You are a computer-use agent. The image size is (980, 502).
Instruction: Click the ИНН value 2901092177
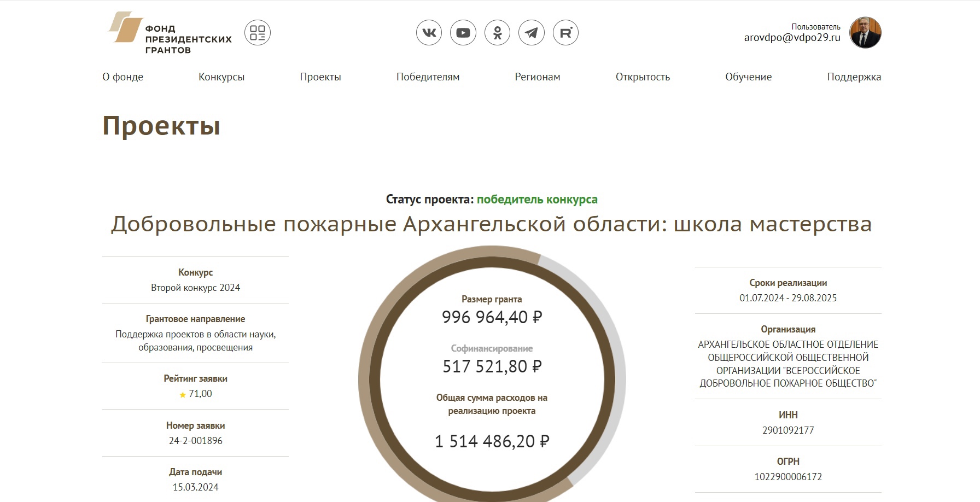tap(788, 430)
